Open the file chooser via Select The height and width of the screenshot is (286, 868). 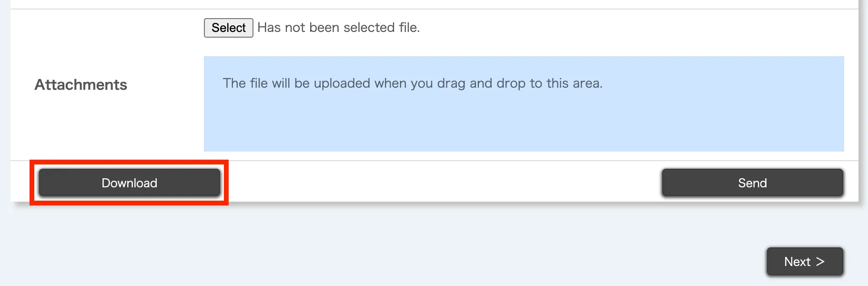[x=228, y=28]
